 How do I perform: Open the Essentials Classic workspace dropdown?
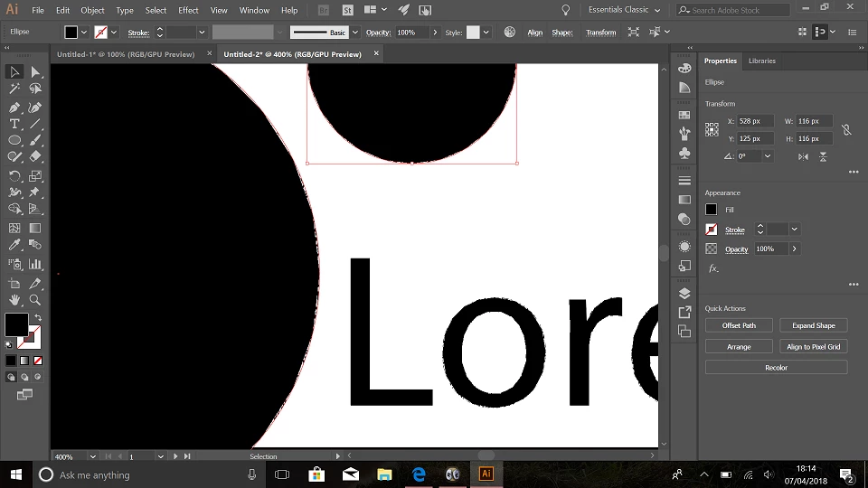[625, 10]
